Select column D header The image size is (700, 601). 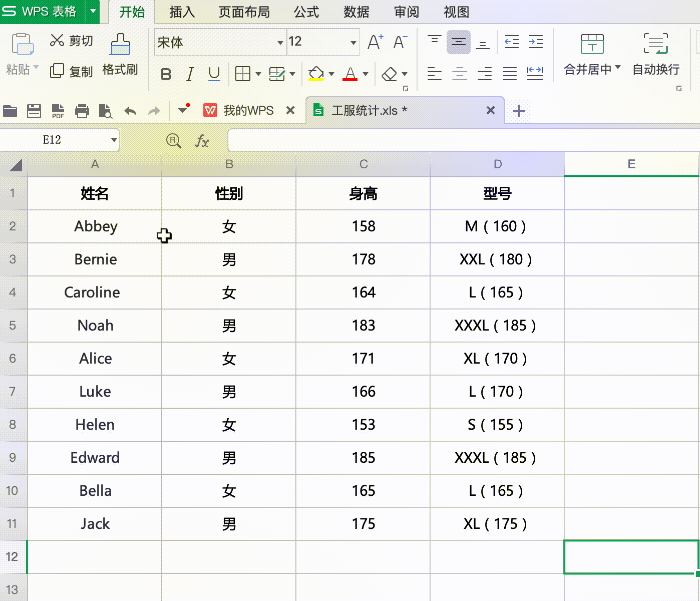tap(497, 164)
